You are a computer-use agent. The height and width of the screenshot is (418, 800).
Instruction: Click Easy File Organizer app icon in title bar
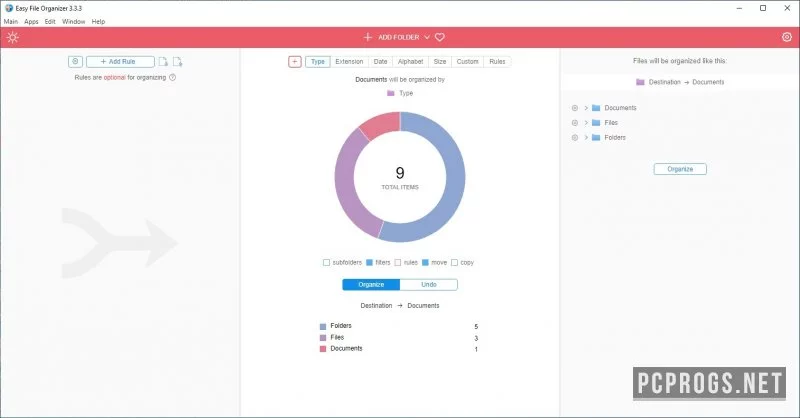click(x=9, y=8)
